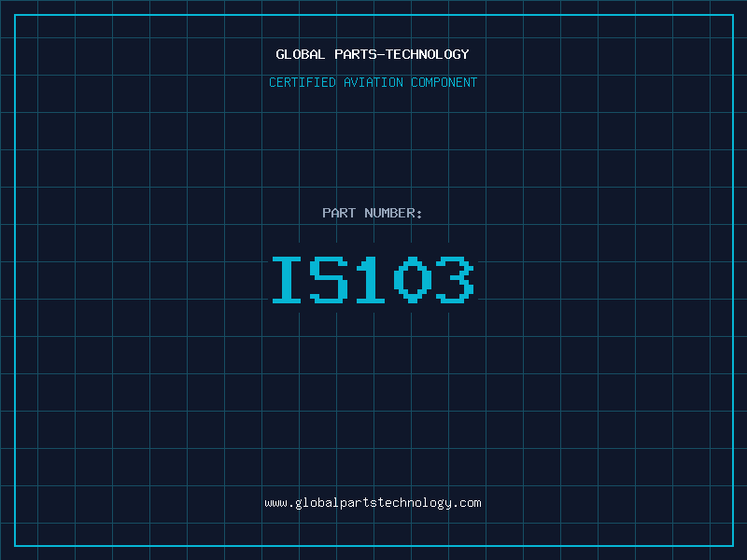Viewport: 747px width, 560px height.
Task: Click the letter S in the part number
Action: point(331,280)
